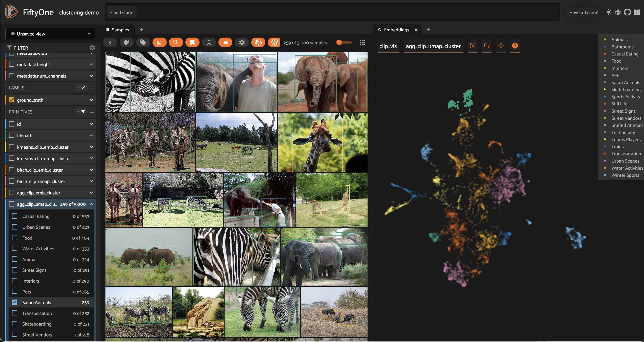Click the lasso selection icon in Embeddings
Screen dimensions: 644x342
coord(486,46)
